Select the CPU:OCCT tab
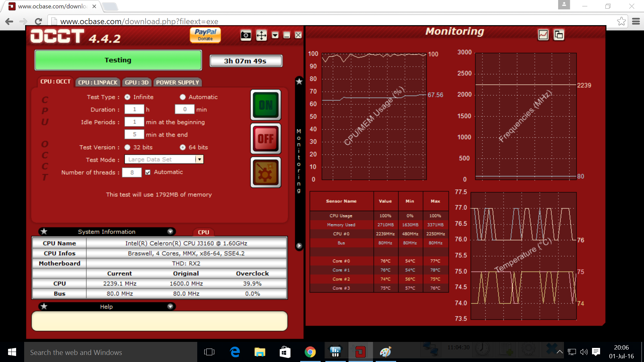Image resolution: width=644 pixels, height=362 pixels. (55, 82)
